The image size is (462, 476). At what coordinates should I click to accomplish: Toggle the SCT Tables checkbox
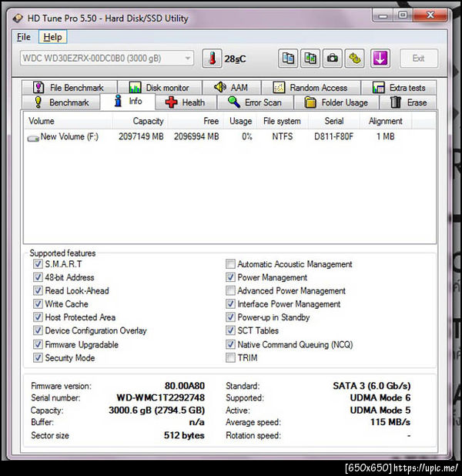[x=230, y=330]
